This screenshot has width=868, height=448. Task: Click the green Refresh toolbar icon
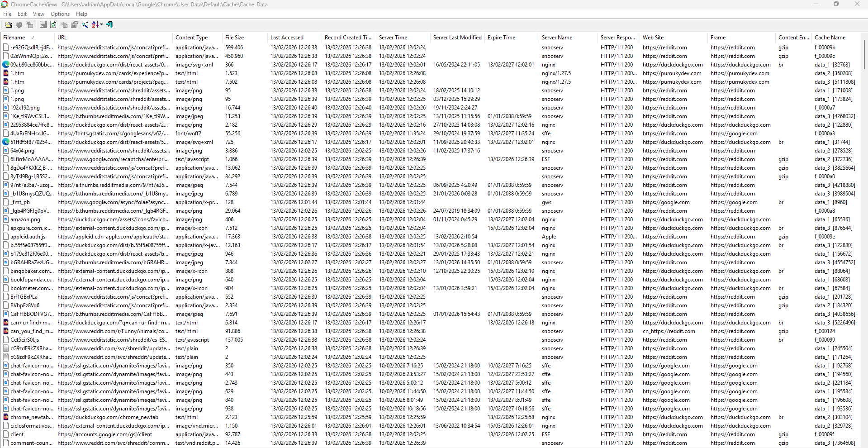[x=53, y=24]
